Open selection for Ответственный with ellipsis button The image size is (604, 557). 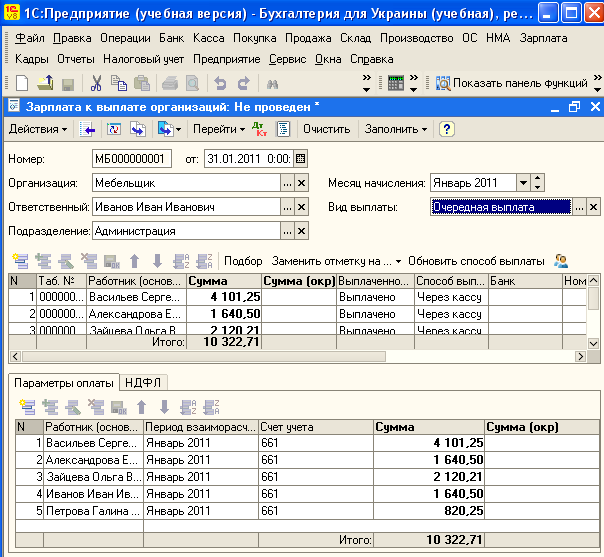coord(287,207)
